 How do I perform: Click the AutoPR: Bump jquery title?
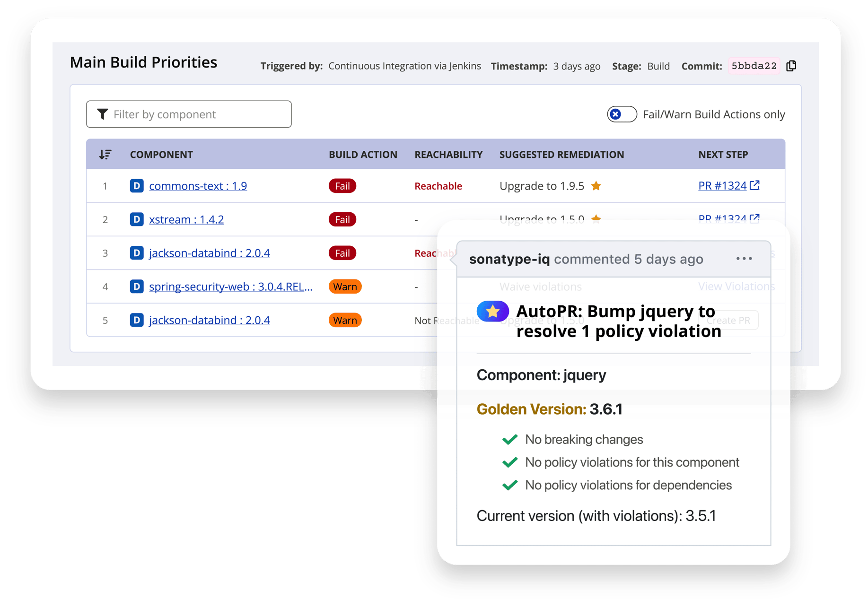click(619, 321)
